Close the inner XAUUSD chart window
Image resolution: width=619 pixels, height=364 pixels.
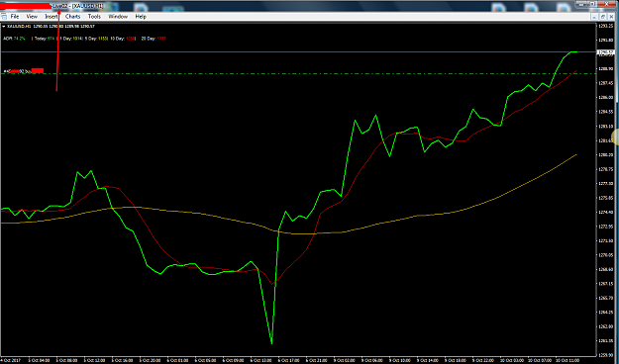pyautogui.click(x=611, y=17)
